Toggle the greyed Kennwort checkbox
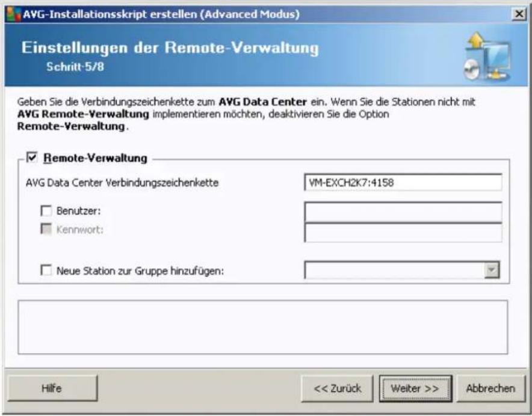The width and height of the screenshot is (532, 416). 46,229
